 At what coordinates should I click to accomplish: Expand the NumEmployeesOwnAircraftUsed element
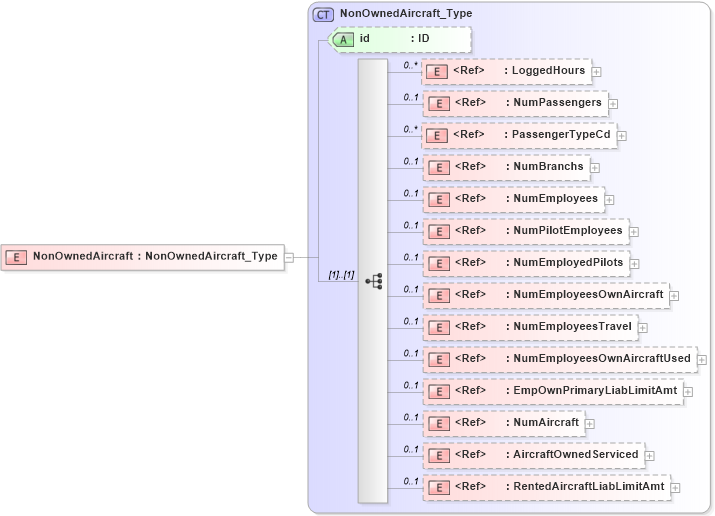click(701, 359)
